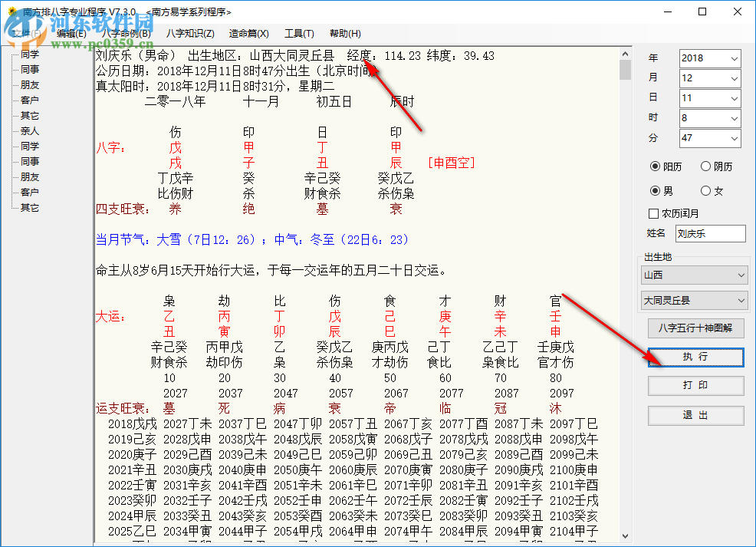756x547 pixels.
Task: Click the 八字五行十神图解 button
Action: [695, 328]
